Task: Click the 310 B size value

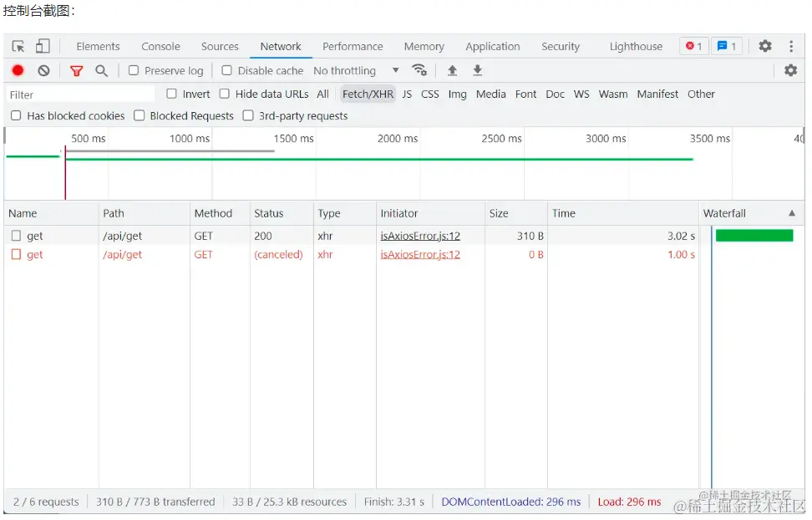Action: coord(530,236)
